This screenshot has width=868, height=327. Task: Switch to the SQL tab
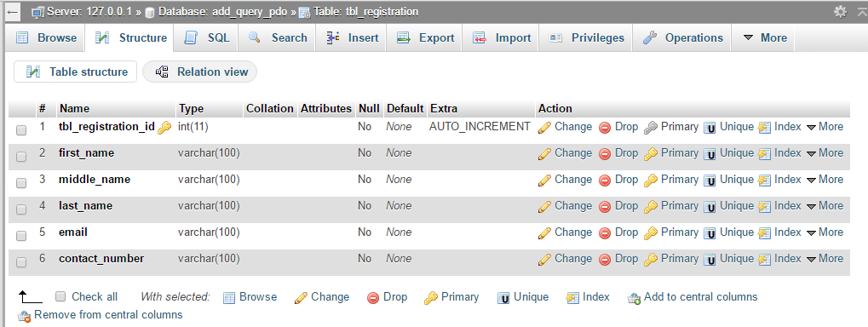(x=206, y=37)
